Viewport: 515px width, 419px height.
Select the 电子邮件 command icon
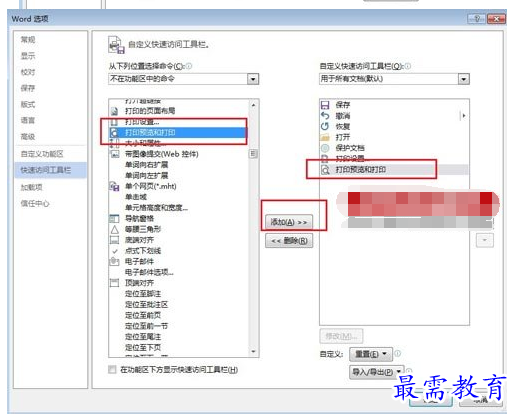point(114,261)
